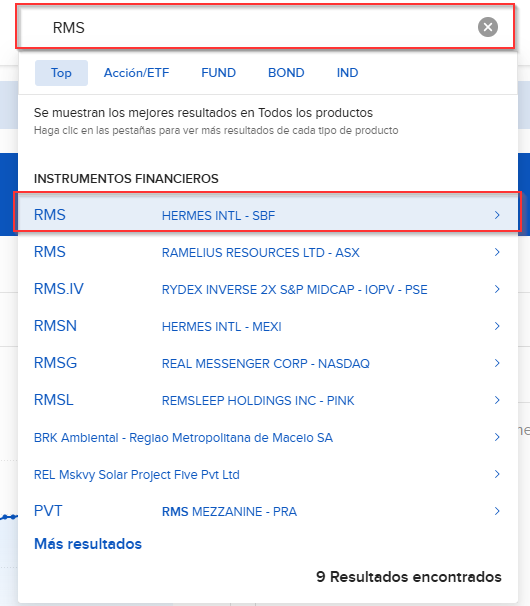The width and height of the screenshot is (530, 606).
Task: Click chevron on Rydex Inverse row
Action: pos(497,289)
